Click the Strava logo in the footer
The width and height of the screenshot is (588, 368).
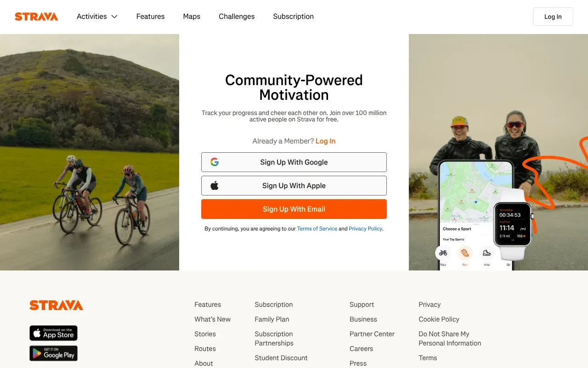(x=56, y=305)
